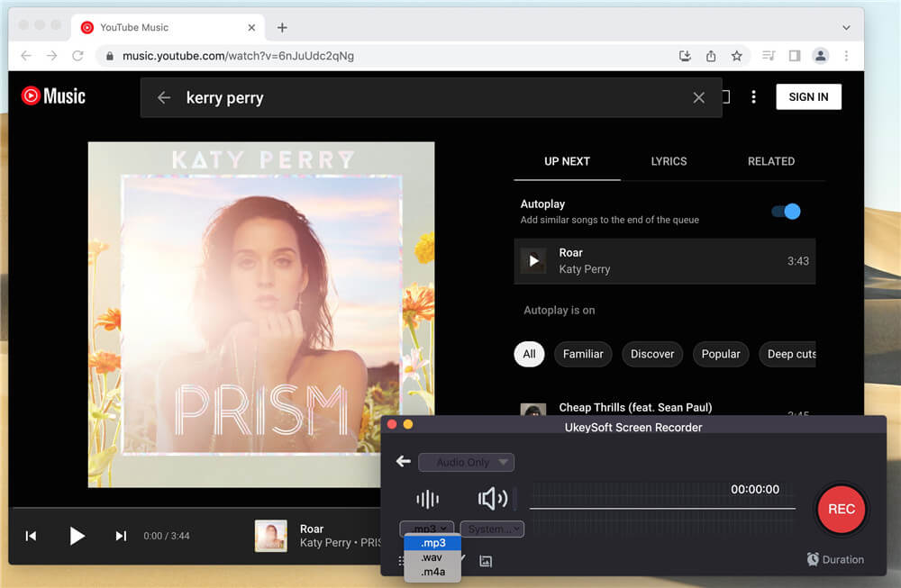Click the Roar song title in player bar
The image size is (901, 588).
tap(312, 529)
